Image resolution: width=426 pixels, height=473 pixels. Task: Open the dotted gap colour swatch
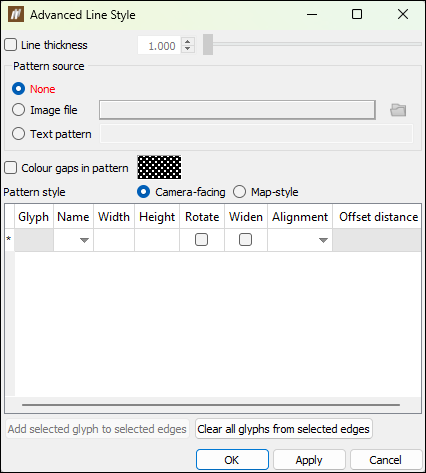159,167
